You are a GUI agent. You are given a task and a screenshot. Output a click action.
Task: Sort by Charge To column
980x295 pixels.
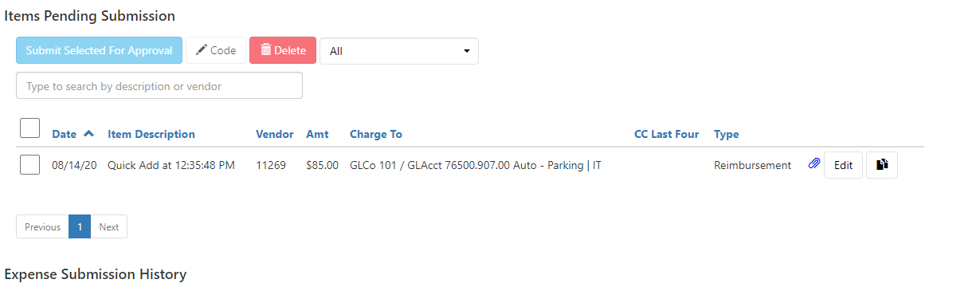376,134
